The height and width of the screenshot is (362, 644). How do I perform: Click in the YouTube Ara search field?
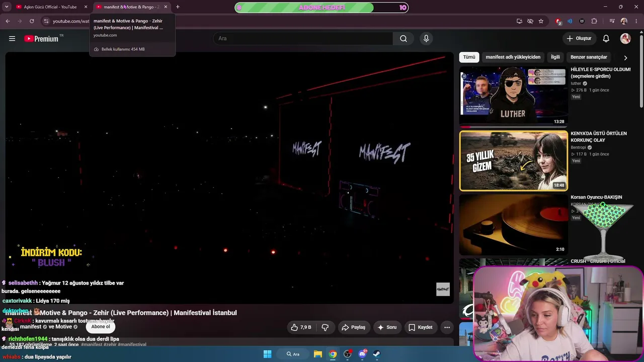coord(303,39)
